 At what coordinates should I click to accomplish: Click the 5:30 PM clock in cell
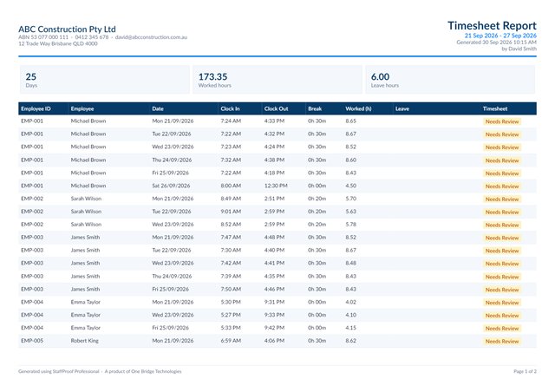231,302
